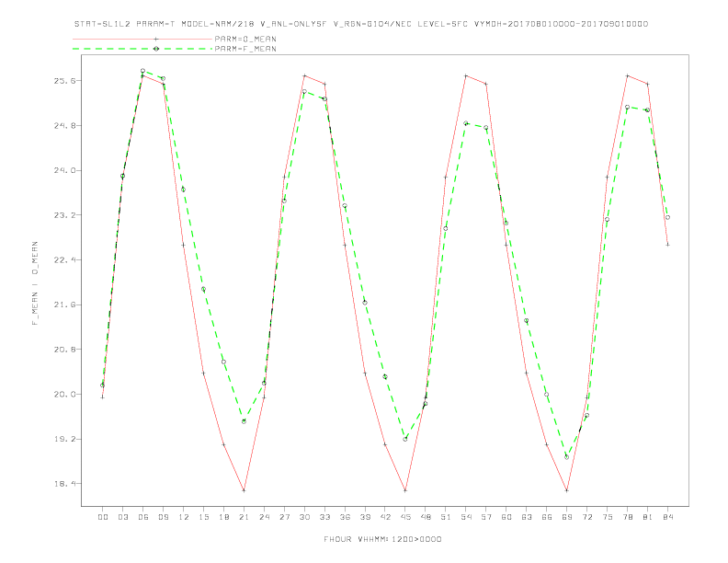728x563 pixels.
Task: Click x-axis tick label 84
Action: coord(668,517)
